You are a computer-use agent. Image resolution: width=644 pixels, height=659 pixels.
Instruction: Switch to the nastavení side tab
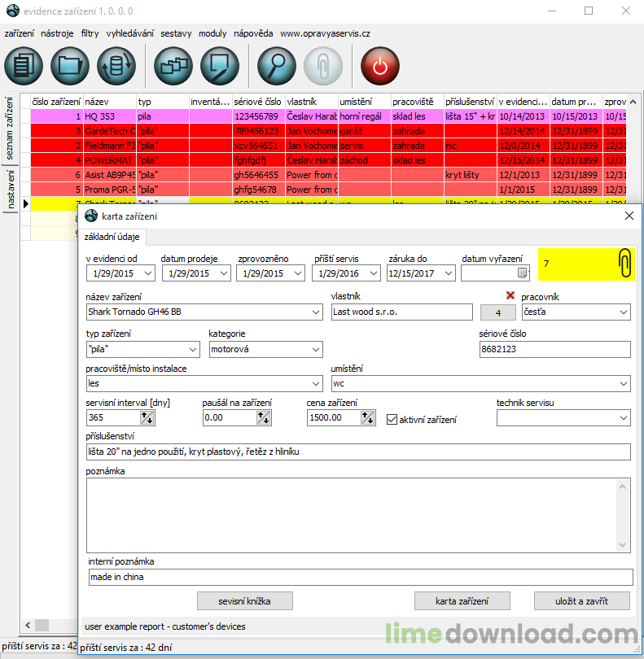[11, 190]
